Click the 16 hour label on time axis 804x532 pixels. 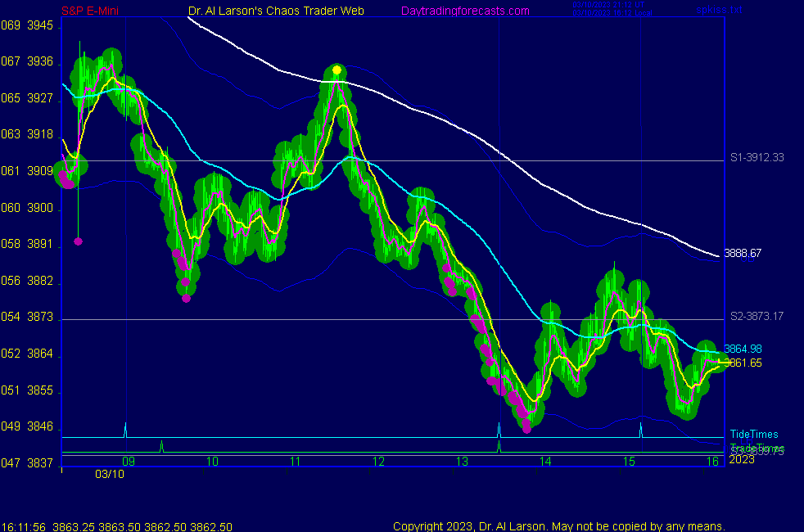(x=713, y=462)
